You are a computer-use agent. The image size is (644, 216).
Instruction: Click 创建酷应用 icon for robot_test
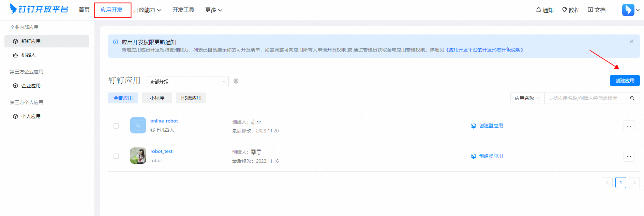[x=474, y=156]
